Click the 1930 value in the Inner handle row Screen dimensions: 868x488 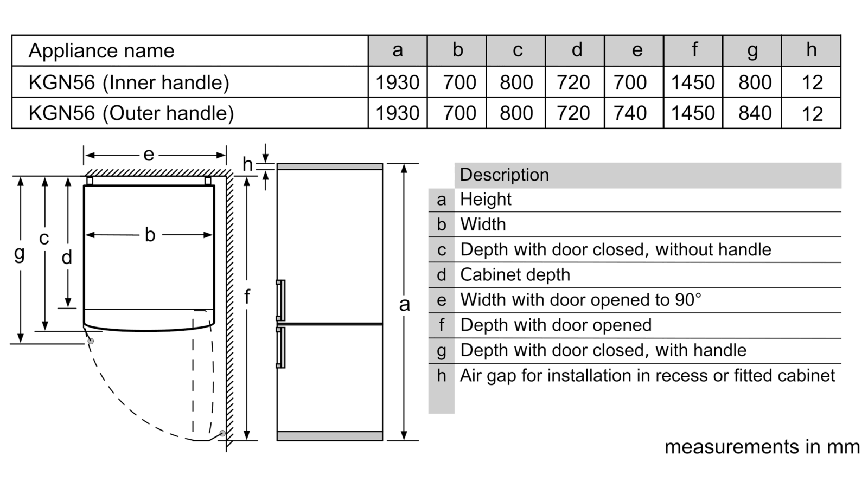[x=398, y=82]
